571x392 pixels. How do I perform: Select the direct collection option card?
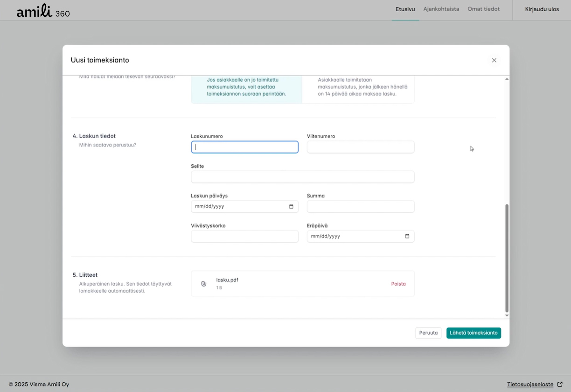[x=246, y=89]
